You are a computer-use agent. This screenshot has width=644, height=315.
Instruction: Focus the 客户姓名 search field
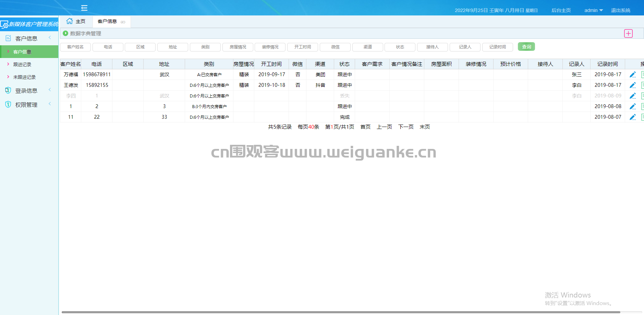coord(75,47)
